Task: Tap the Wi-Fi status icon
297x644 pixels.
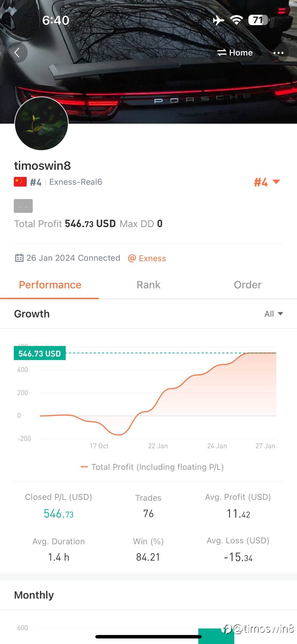Action: 236,20
